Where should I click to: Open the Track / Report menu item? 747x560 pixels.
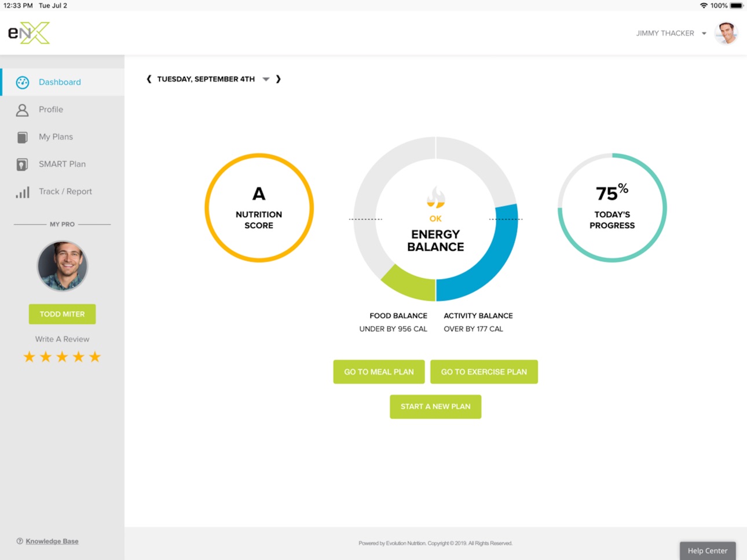[62, 192]
